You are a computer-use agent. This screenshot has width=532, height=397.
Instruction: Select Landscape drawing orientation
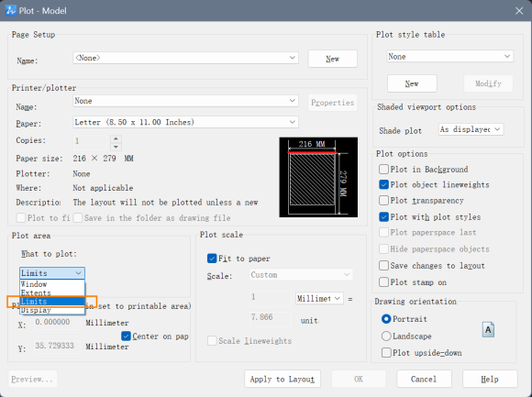coord(386,336)
